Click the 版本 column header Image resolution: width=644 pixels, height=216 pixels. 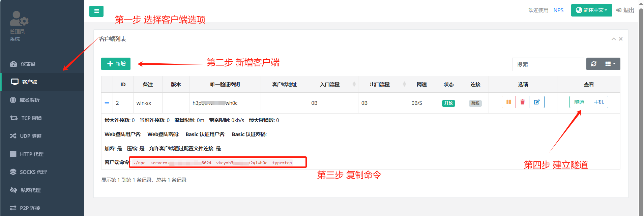click(176, 84)
